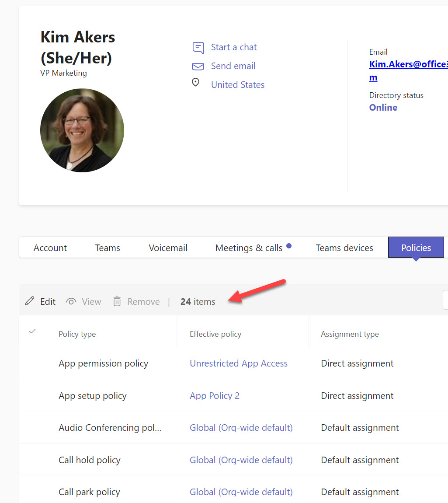Click the View eye icon

tap(70, 301)
